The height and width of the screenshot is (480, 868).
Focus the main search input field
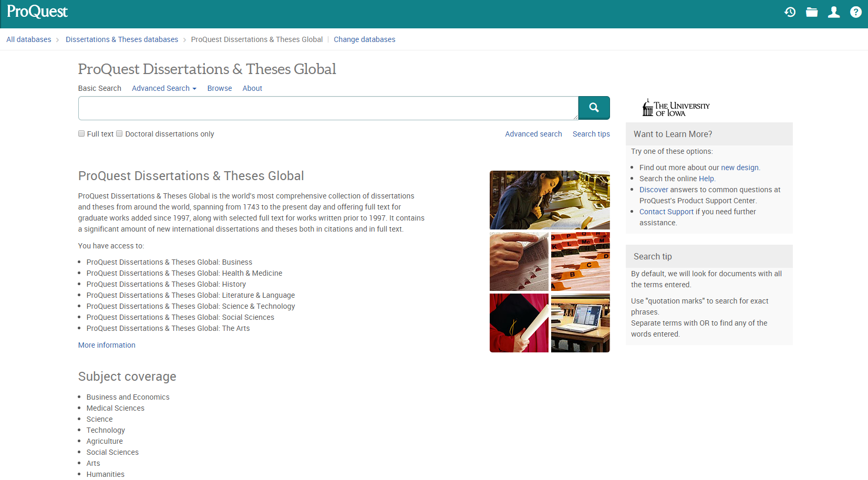click(x=328, y=108)
